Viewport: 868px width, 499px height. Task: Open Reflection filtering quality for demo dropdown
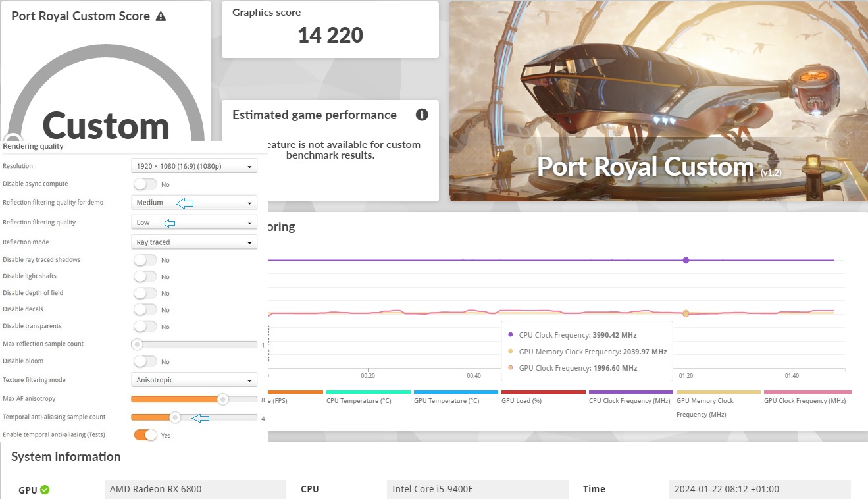[x=194, y=203]
